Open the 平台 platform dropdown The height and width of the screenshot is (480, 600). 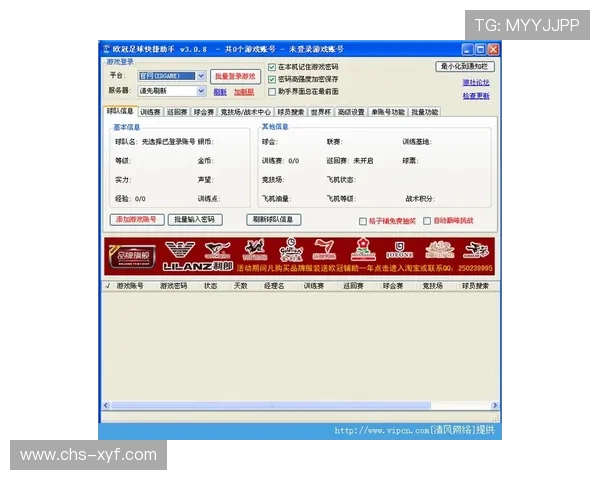coord(201,76)
